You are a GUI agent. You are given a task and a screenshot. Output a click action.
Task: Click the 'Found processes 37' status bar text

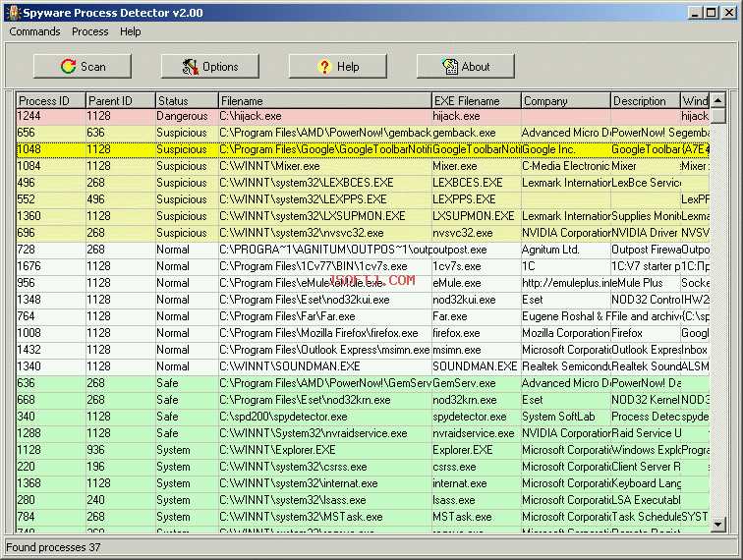click(53, 547)
